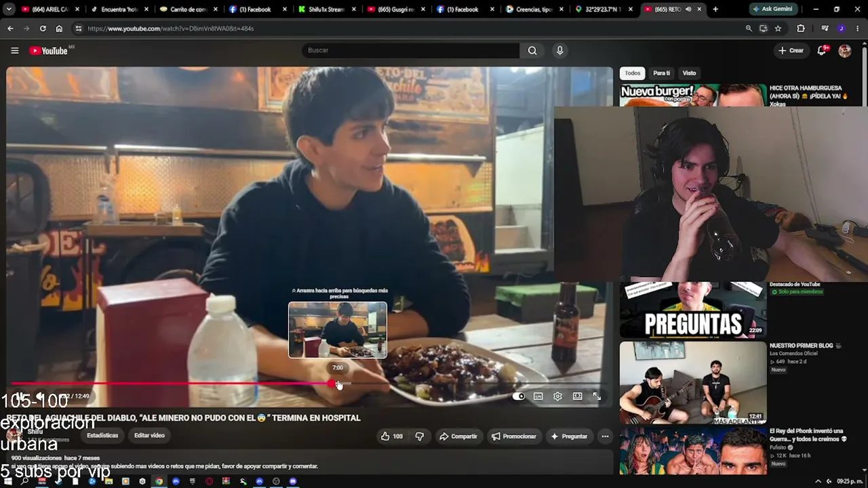Start voice search with the microphone icon

(559, 51)
